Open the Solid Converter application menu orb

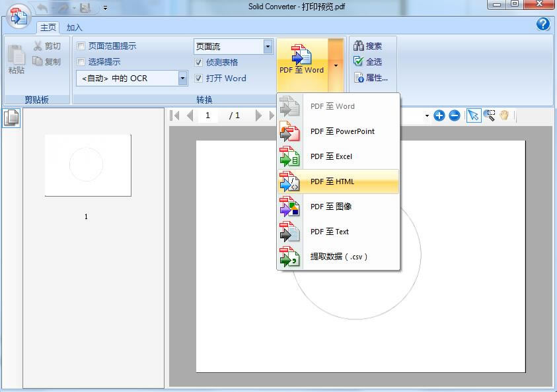19,16
